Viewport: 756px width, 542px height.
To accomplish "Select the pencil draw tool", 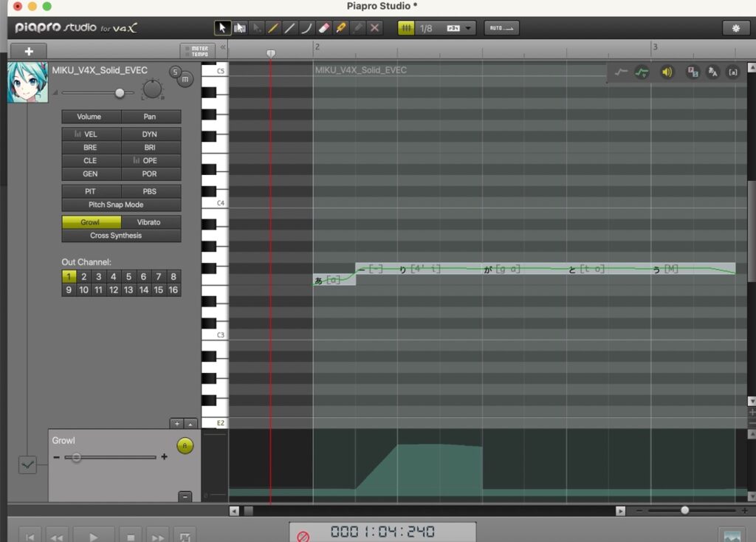I will (273, 28).
